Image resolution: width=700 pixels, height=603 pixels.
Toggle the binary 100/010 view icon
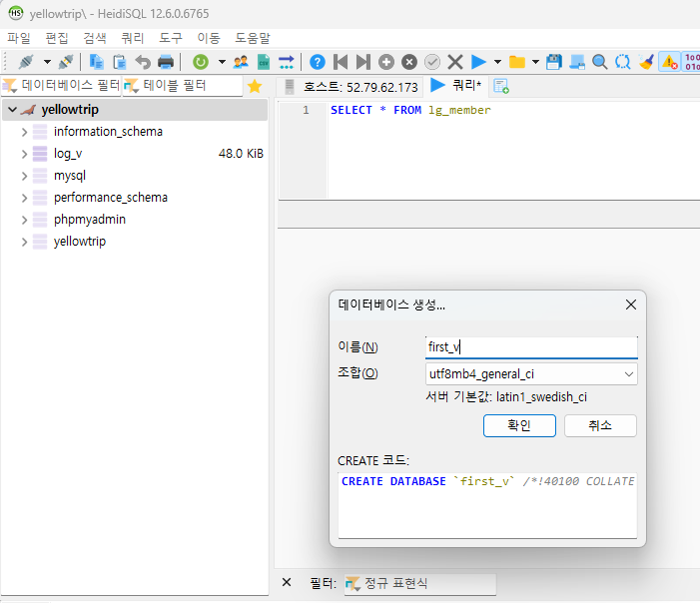point(692,62)
